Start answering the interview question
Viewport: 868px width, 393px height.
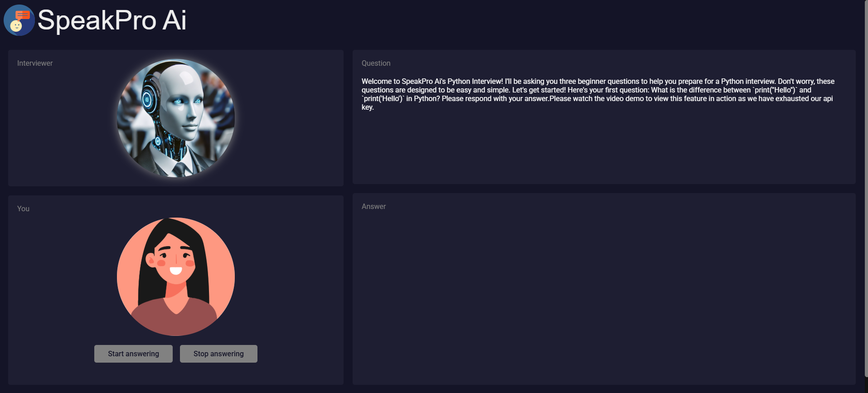pos(133,354)
